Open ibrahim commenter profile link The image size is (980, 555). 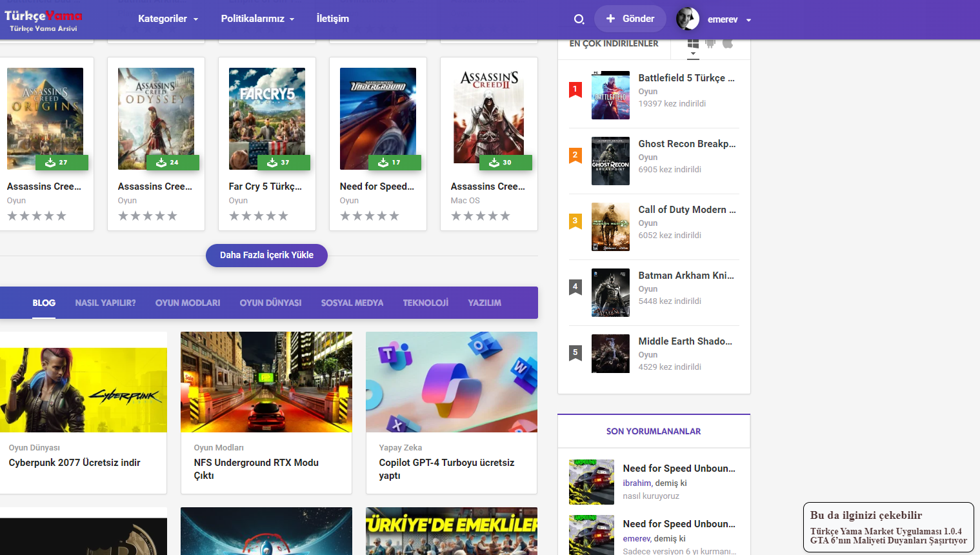(637, 483)
